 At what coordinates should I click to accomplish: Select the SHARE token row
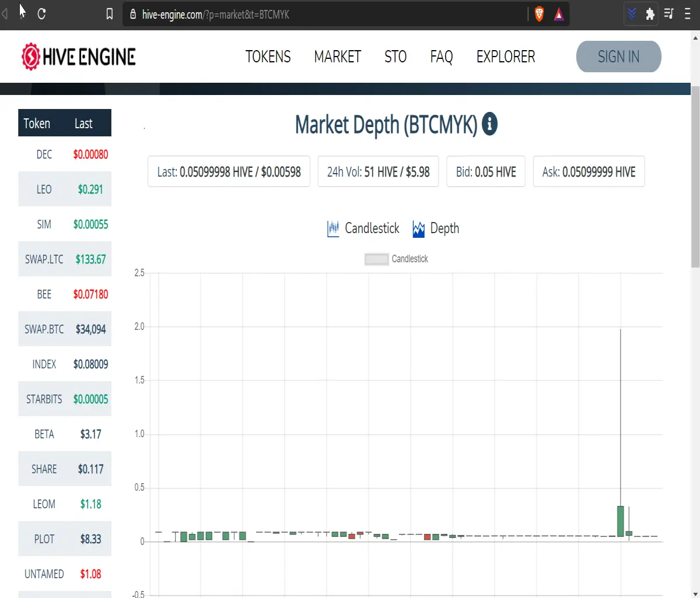click(x=65, y=469)
